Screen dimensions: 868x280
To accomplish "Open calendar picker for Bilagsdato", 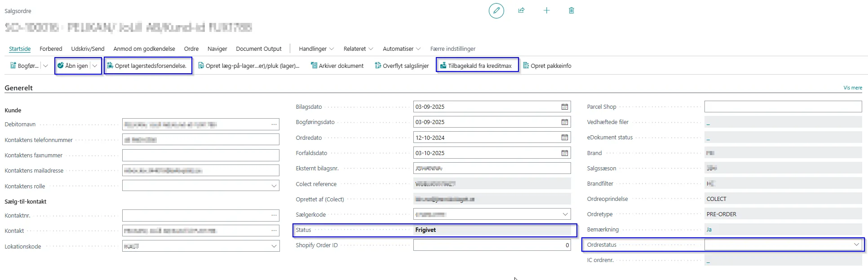I will (564, 107).
